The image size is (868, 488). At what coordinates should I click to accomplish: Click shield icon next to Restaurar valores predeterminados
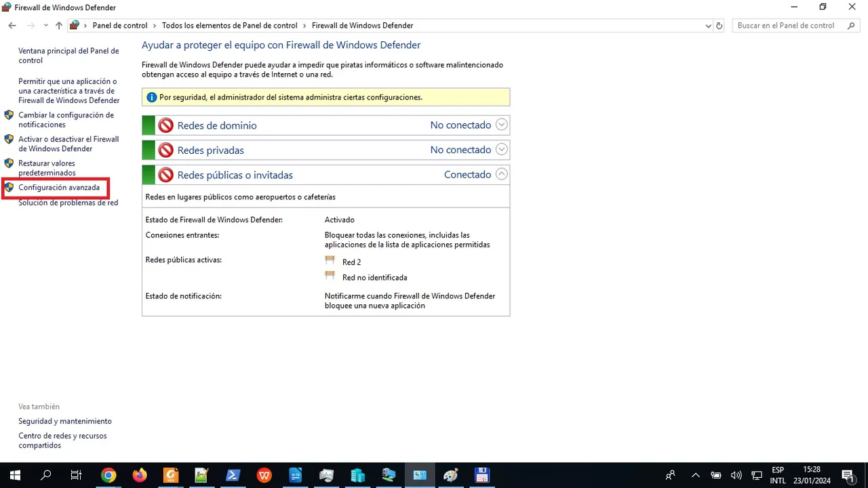pos(9,163)
